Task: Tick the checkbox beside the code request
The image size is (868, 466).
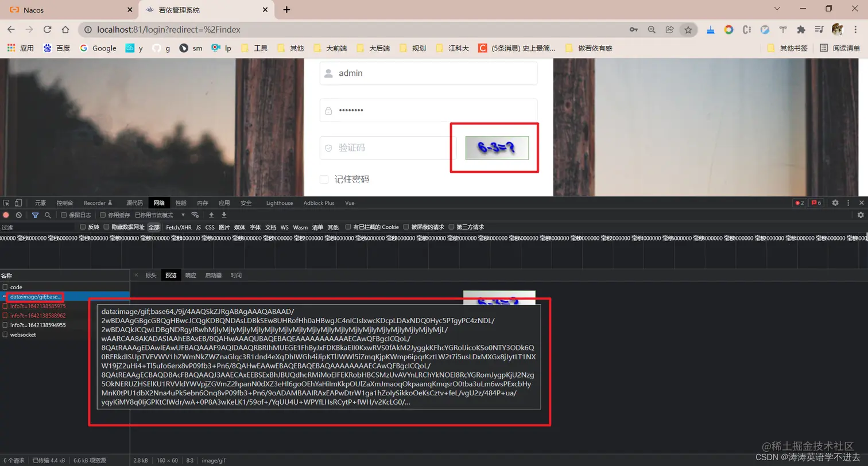Action: [x=5, y=287]
